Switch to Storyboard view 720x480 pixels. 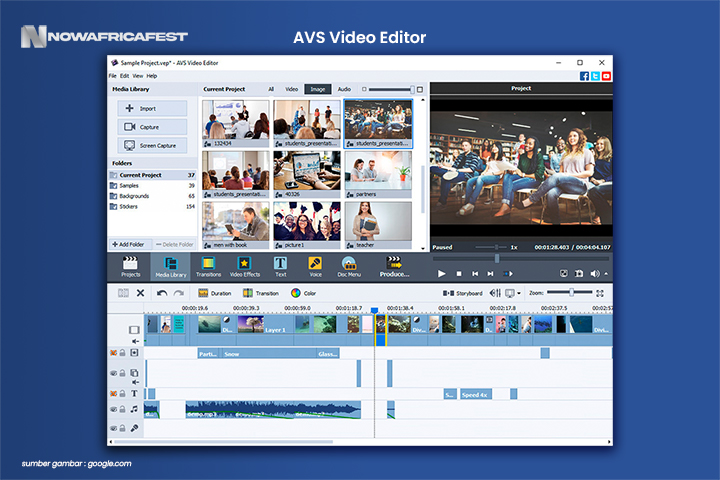point(462,293)
